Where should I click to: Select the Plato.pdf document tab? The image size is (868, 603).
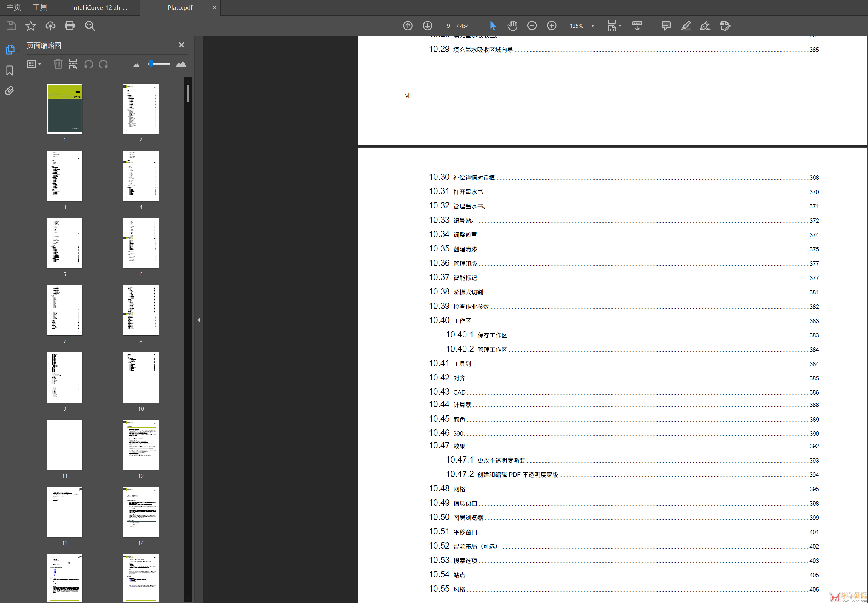180,7
